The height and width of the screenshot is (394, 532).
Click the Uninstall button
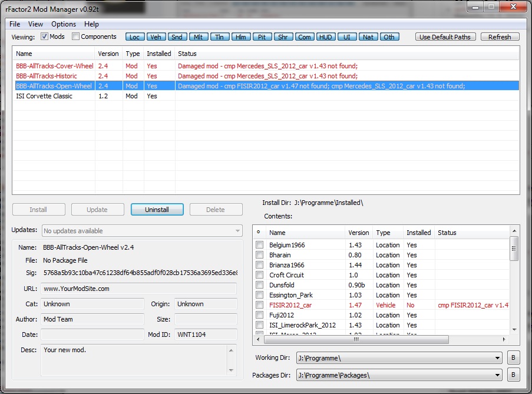157,210
